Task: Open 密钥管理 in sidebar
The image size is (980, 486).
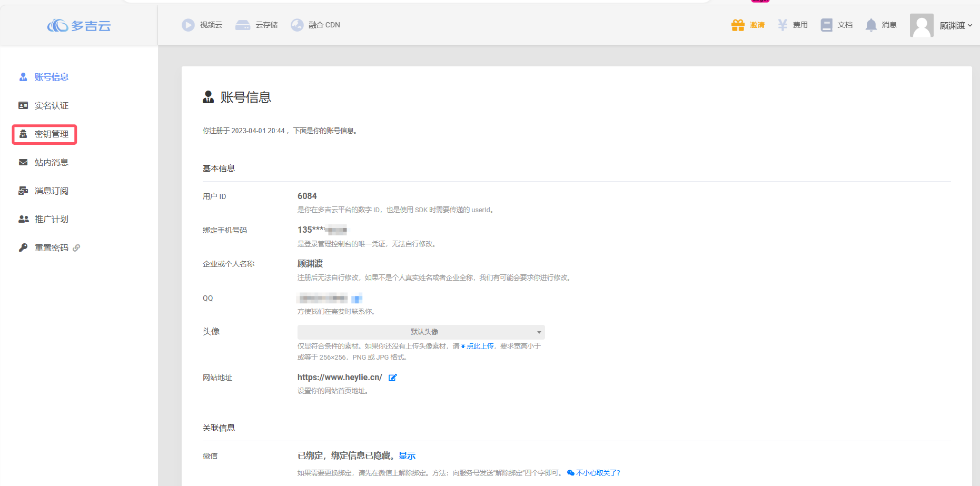Action: (51, 134)
